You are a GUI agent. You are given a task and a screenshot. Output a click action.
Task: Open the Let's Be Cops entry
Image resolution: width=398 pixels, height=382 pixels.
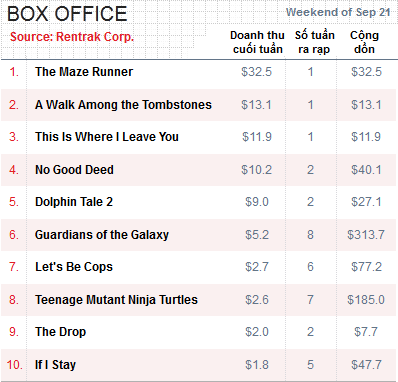coord(74,267)
